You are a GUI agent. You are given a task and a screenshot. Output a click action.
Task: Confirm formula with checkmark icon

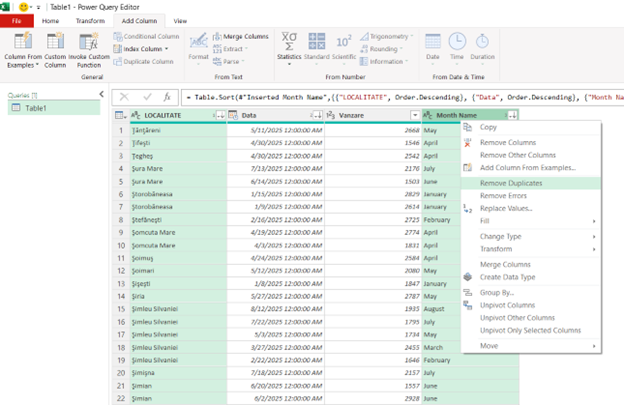tap(147, 97)
